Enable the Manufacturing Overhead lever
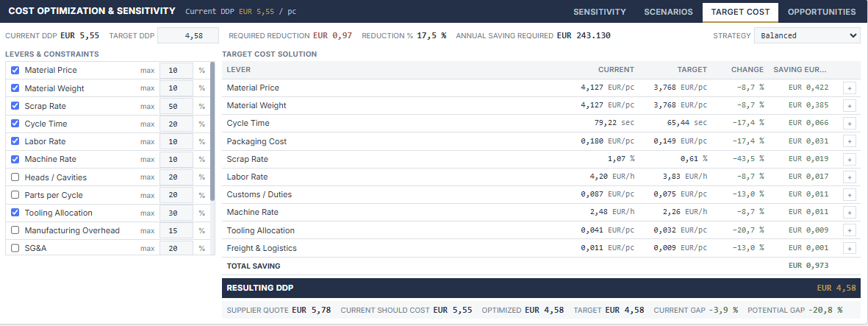 coord(15,230)
